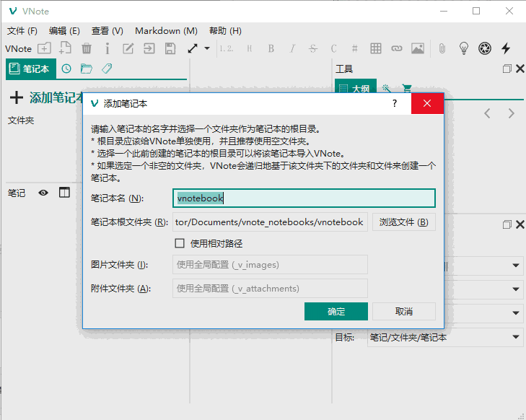Insert a table icon
The width and height of the screenshot is (526, 420).
pyautogui.click(x=376, y=48)
